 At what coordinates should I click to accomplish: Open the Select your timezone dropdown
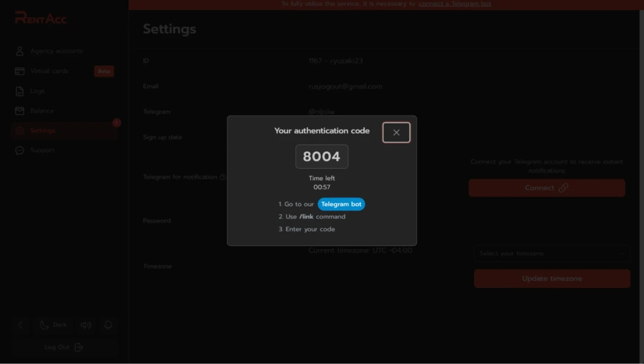(552, 253)
